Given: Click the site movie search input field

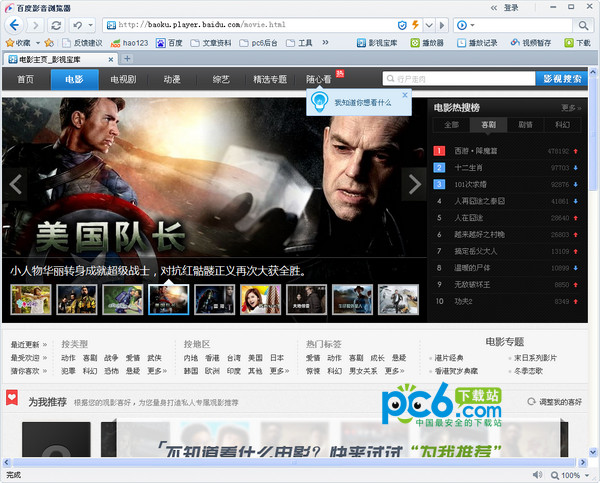Looking at the screenshot, I should [x=459, y=79].
